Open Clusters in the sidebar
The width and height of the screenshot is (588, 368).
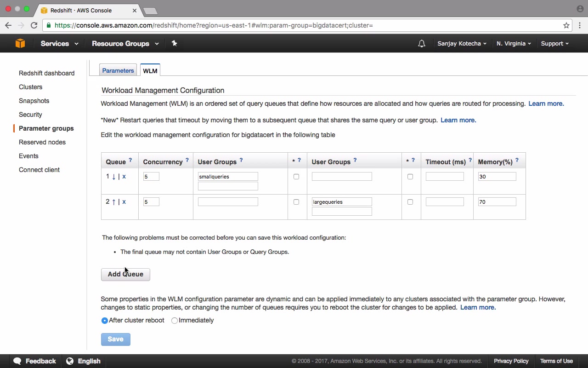point(30,87)
